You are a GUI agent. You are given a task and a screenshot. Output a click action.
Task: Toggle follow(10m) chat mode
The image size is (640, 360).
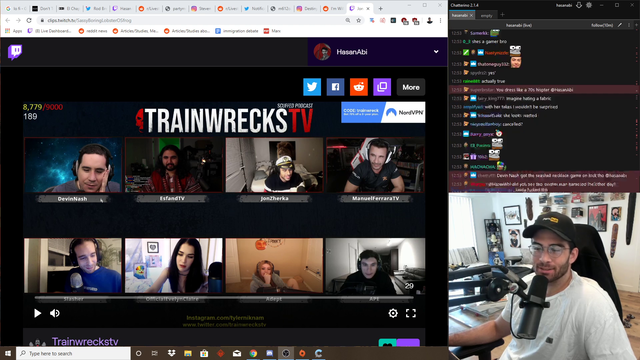pyautogui.click(x=602, y=25)
